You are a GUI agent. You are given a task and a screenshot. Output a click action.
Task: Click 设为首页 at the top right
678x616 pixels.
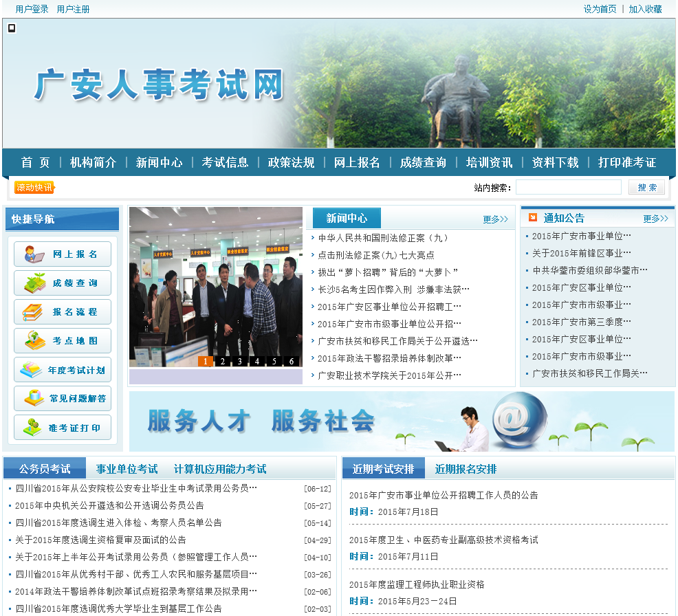click(600, 9)
